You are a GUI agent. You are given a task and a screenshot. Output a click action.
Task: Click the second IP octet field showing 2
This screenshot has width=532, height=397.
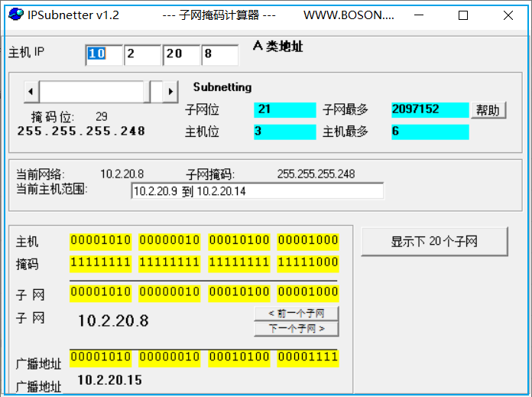point(142,54)
